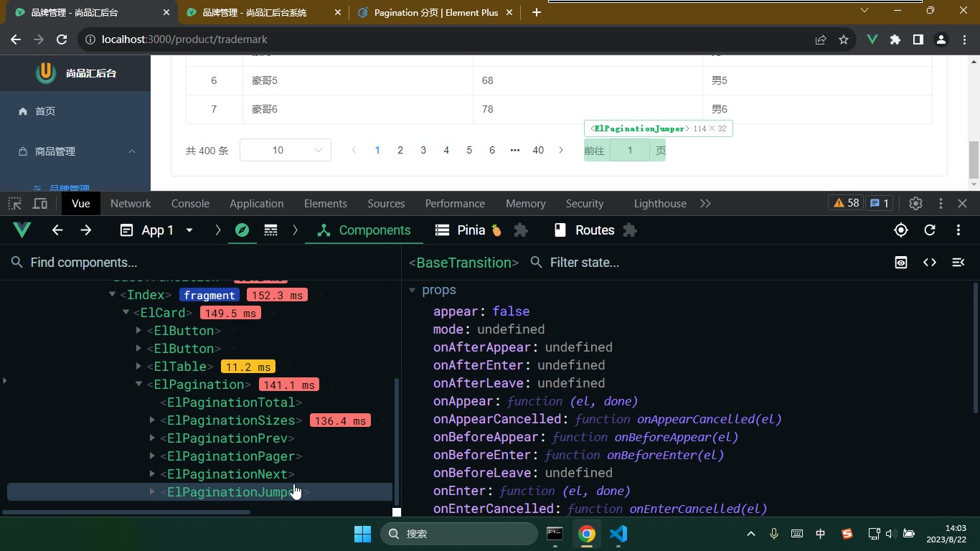Open the inspector compass icon
This screenshot has height=551, width=980.
point(242,230)
